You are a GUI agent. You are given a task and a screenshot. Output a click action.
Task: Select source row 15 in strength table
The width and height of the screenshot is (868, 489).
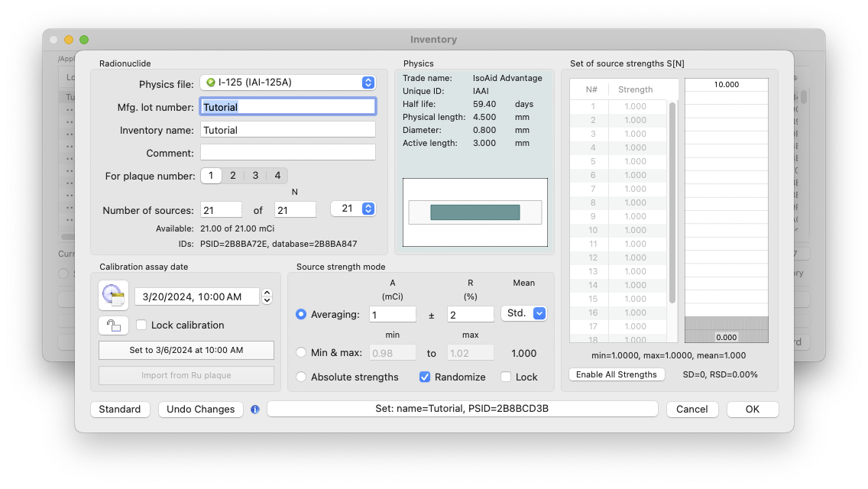tap(618, 299)
